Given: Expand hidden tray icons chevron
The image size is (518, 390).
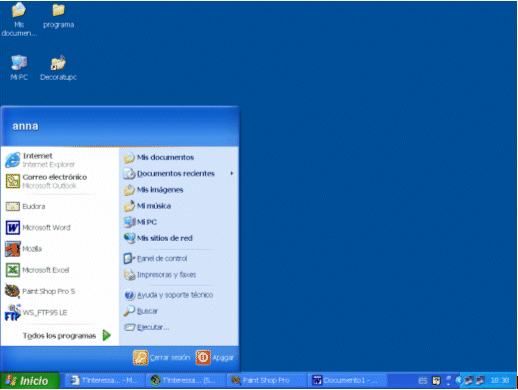Looking at the screenshot, I should click(x=459, y=380).
